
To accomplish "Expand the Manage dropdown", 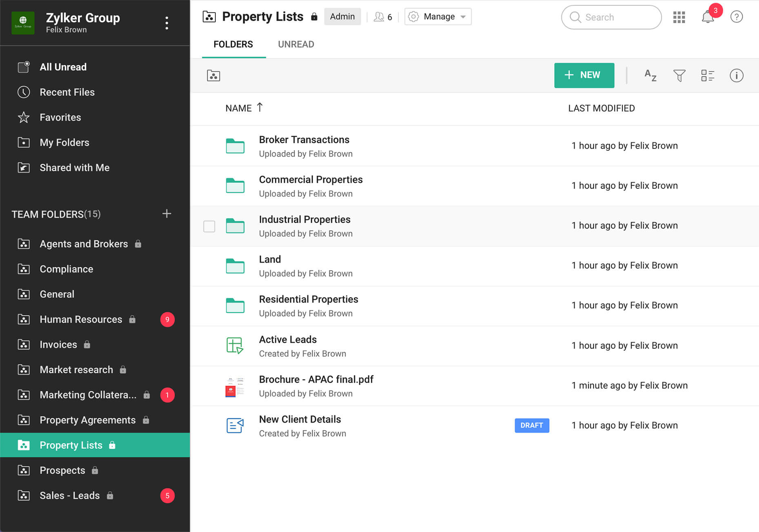I will pyautogui.click(x=438, y=17).
